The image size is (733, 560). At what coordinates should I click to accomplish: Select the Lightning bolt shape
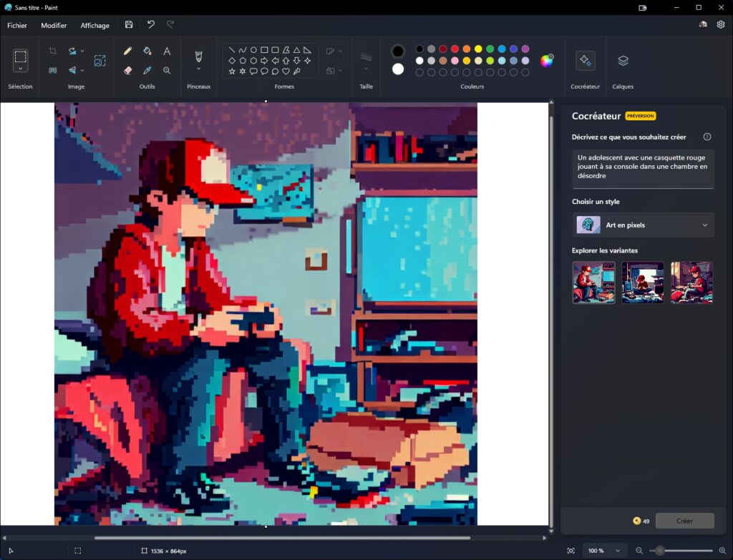(296, 72)
